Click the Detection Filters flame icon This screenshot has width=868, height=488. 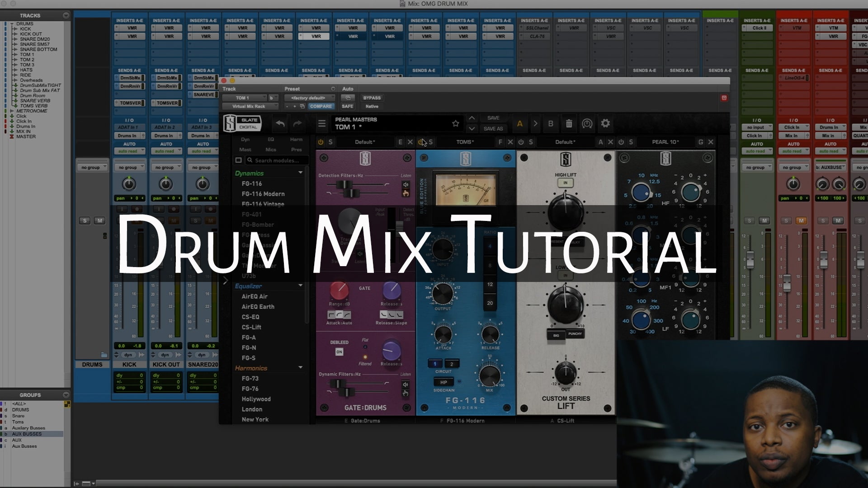point(406,193)
